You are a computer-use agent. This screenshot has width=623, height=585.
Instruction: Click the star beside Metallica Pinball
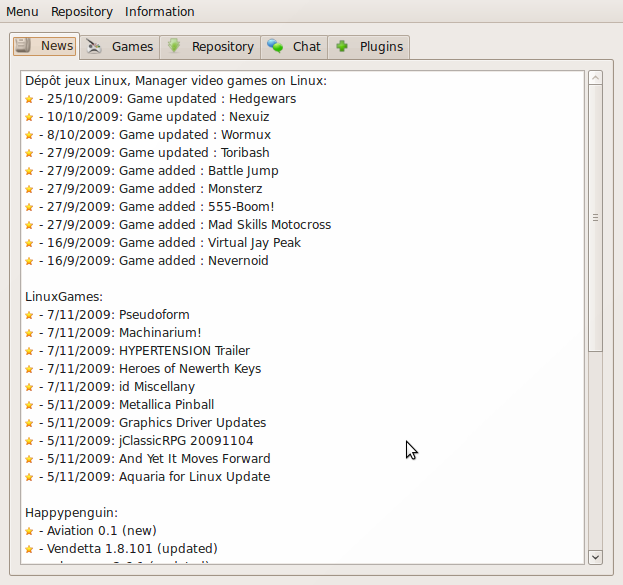[29, 405]
